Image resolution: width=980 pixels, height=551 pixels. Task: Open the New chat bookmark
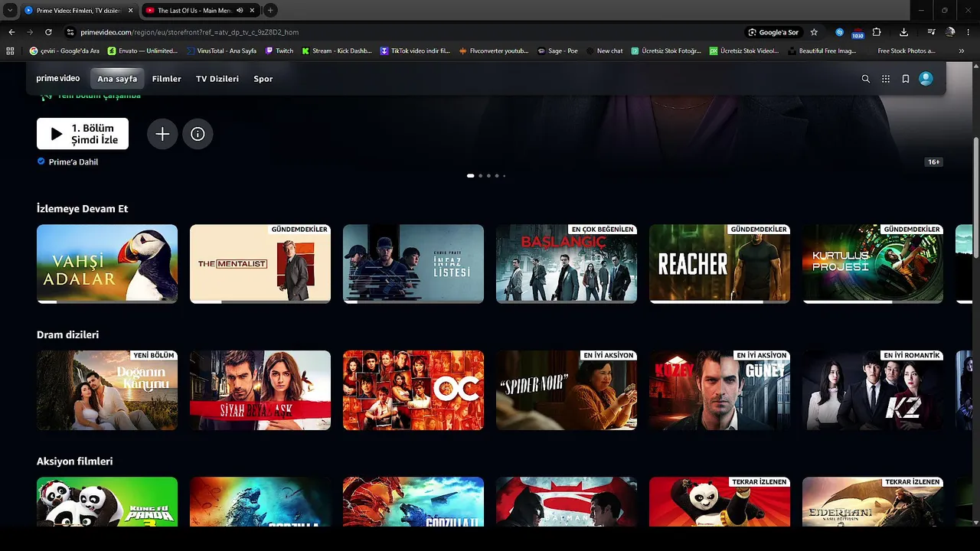pyautogui.click(x=605, y=51)
